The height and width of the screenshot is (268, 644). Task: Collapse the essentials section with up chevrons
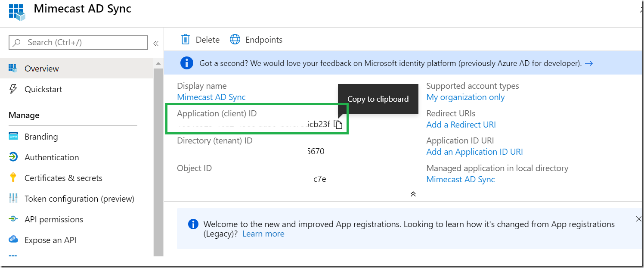pos(413,194)
